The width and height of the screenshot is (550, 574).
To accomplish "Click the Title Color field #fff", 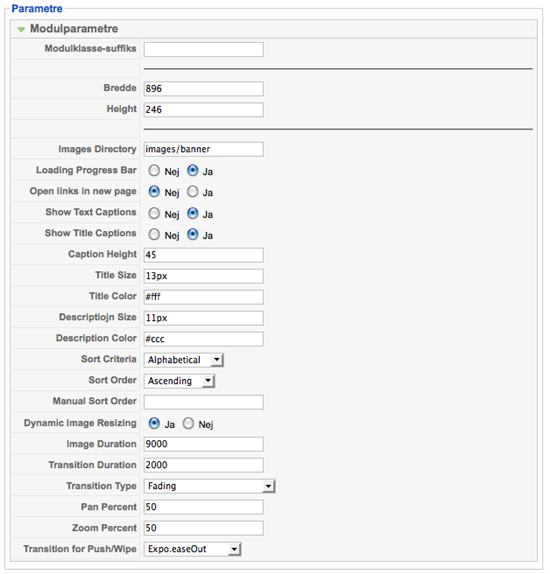I will pyautogui.click(x=204, y=297).
